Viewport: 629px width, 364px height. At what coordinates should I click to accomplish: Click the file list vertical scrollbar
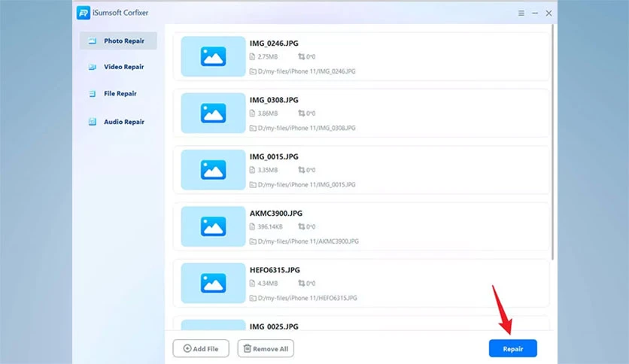pos(552,142)
